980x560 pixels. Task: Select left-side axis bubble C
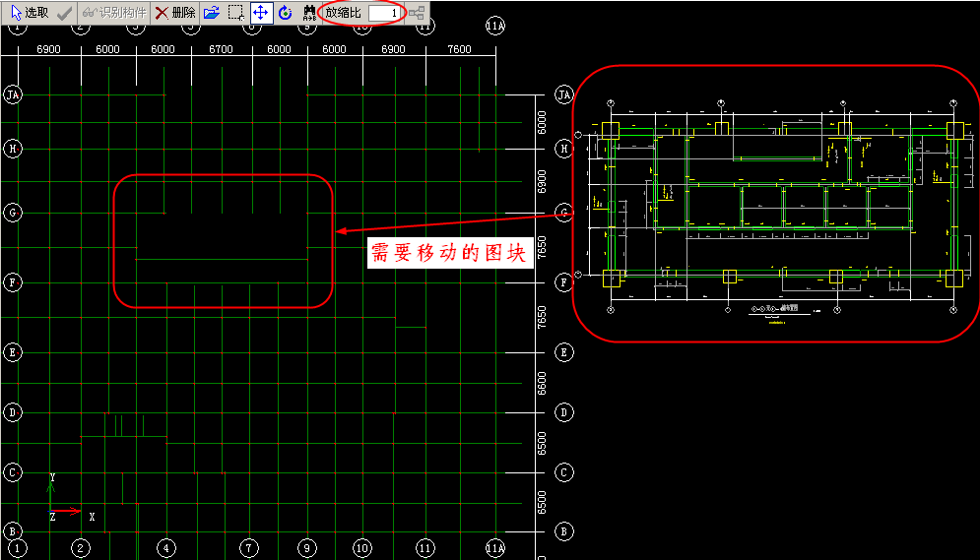(x=13, y=472)
